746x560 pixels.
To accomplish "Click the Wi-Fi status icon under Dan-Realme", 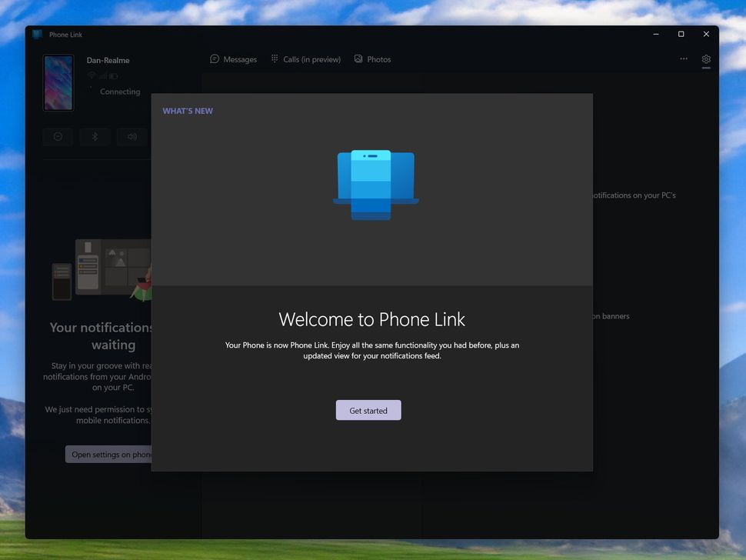I will pyautogui.click(x=91, y=75).
